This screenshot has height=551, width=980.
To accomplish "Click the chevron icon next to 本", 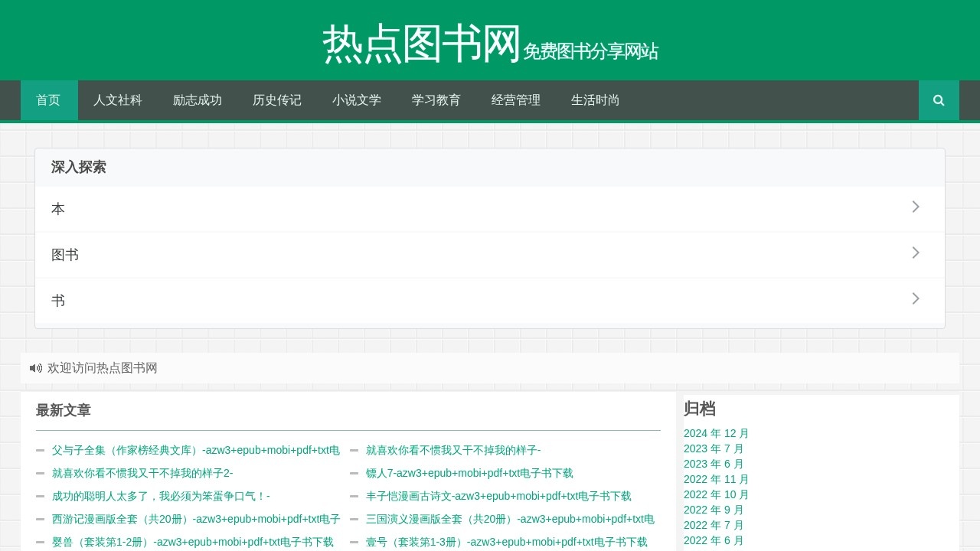I will pos(916,207).
